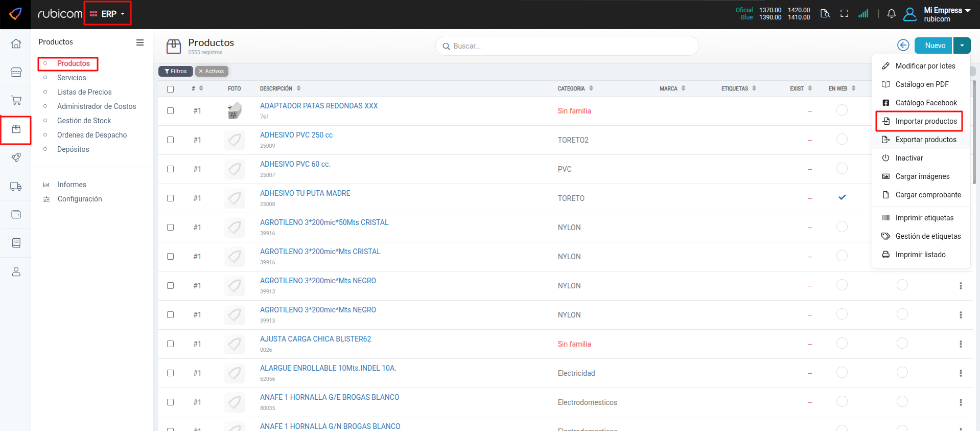
Task: Click the Buscar search field
Action: pos(567,46)
